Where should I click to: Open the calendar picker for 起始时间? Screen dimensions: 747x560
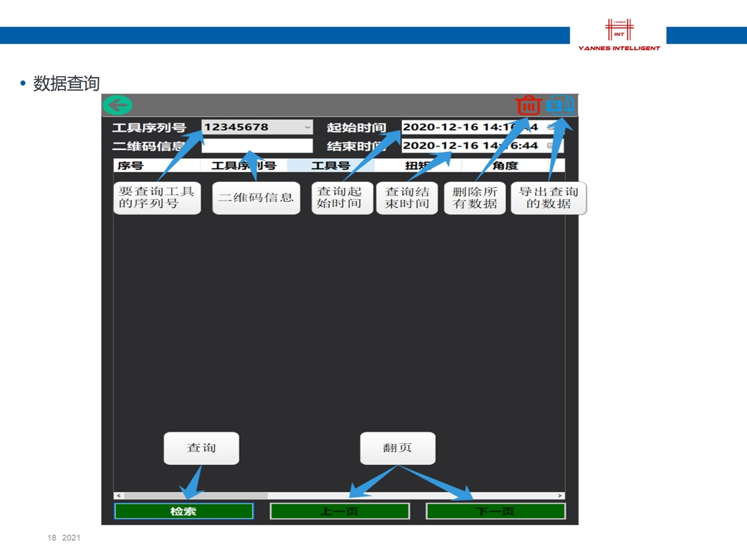click(x=551, y=127)
